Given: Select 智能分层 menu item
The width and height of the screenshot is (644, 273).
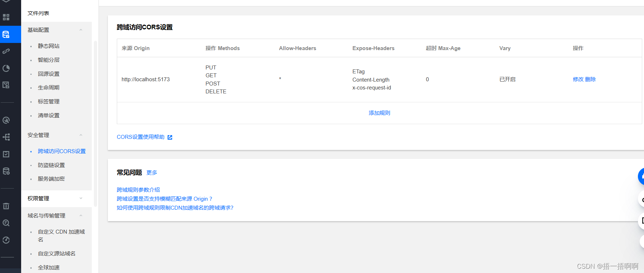Looking at the screenshot, I should tap(49, 60).
